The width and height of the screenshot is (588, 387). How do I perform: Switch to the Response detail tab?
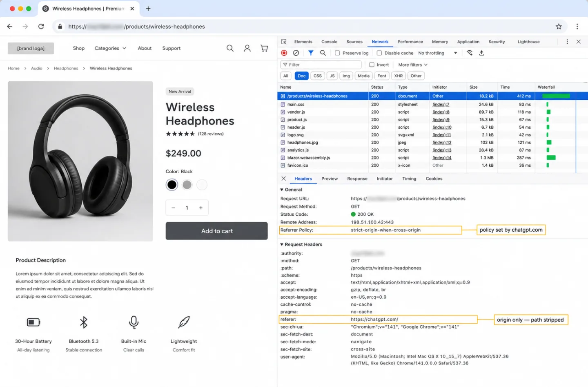click(357, 179)
